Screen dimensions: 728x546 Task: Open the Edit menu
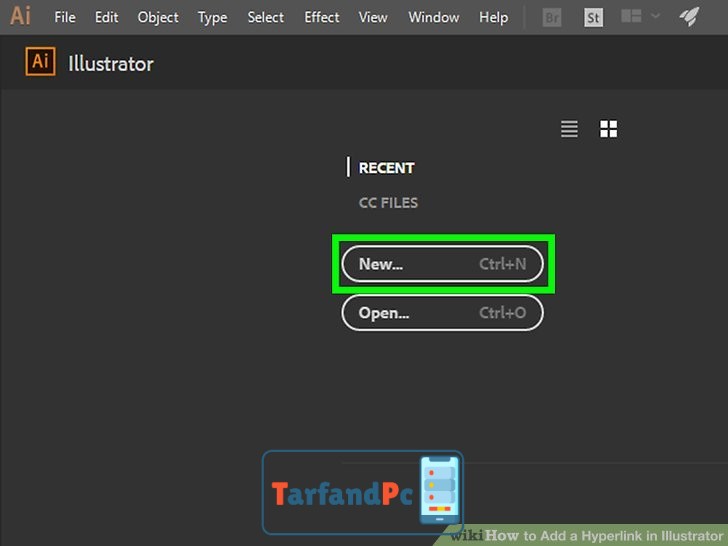click(x=106, y=18)
